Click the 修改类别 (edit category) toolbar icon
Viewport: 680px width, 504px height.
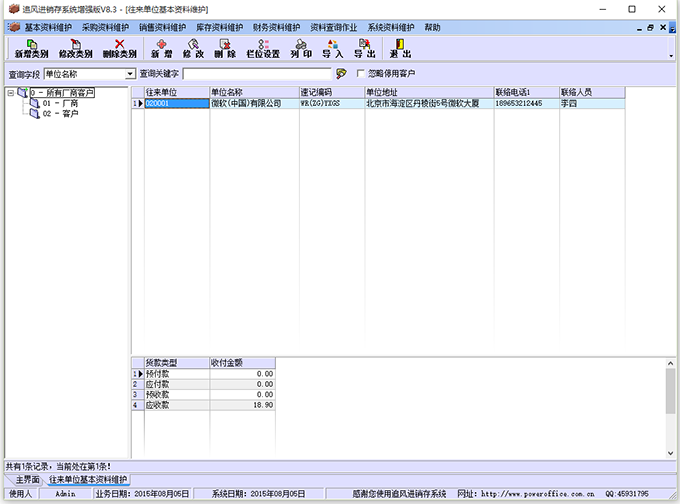coord(76,47)
